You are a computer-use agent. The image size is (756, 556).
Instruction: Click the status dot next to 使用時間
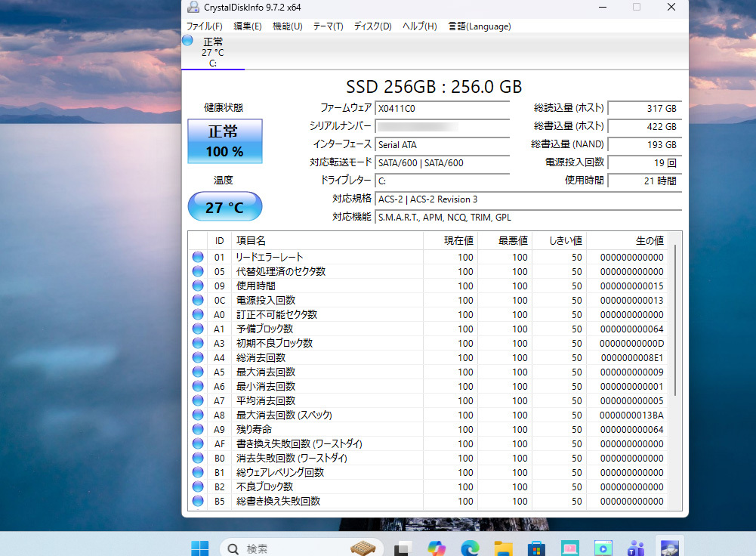(196, 286)
